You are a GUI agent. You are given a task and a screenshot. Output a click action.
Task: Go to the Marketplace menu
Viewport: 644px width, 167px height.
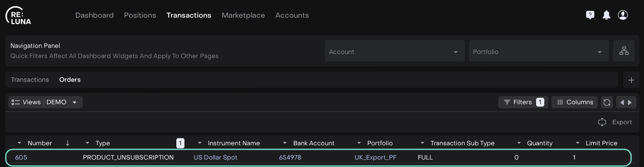pyautogui.click(x=243, y=15)
